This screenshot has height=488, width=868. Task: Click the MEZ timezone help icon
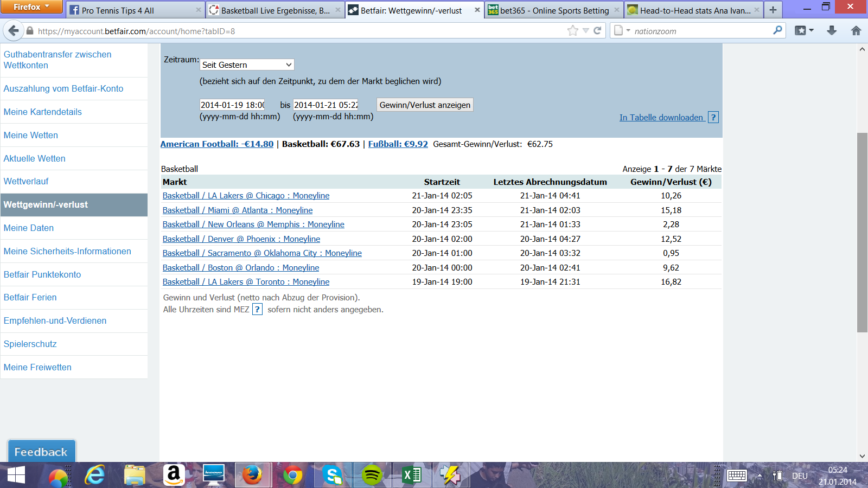click(x=258, y=309)
